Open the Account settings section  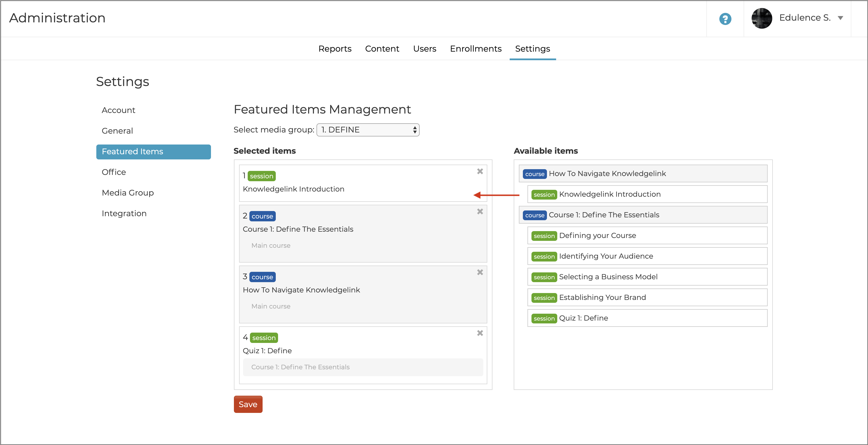(118, 110)
